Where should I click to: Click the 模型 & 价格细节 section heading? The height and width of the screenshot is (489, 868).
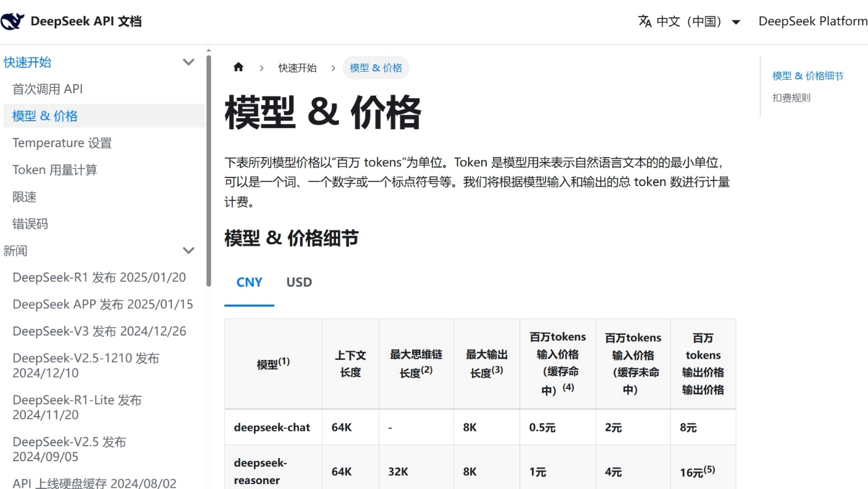pyautogui.click(x=292, y=238)
